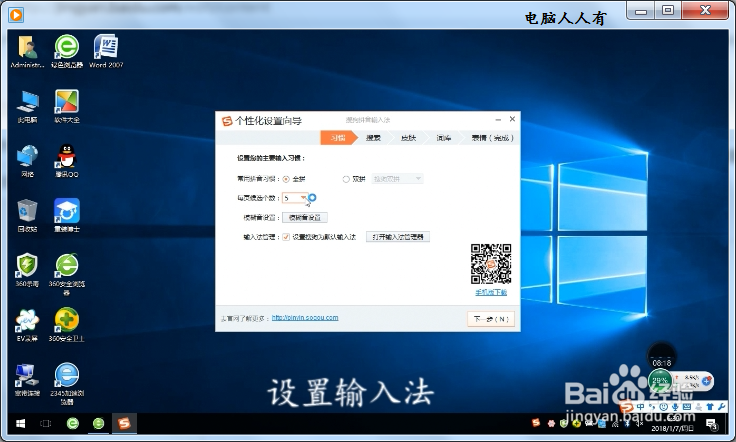This screenshot has width=736, height=442.
Task: Click the microphone voice input icon on the Sogou toolbar
Action: pos(675,406)
